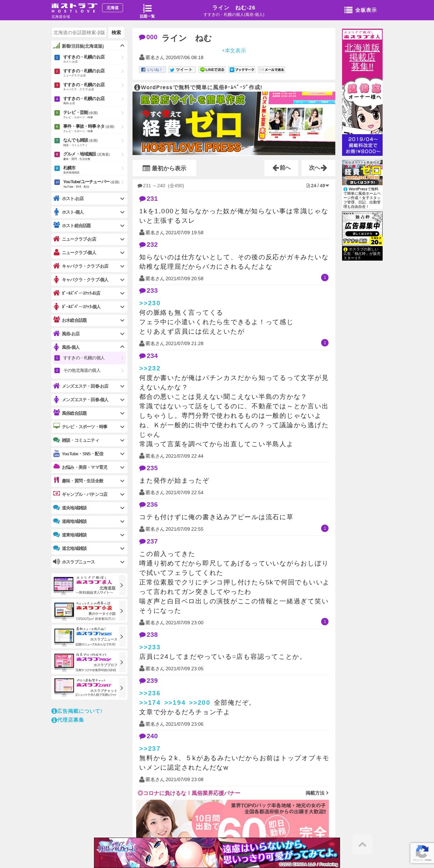
Task: Open the 掲載方法 link
Action: 317,793
